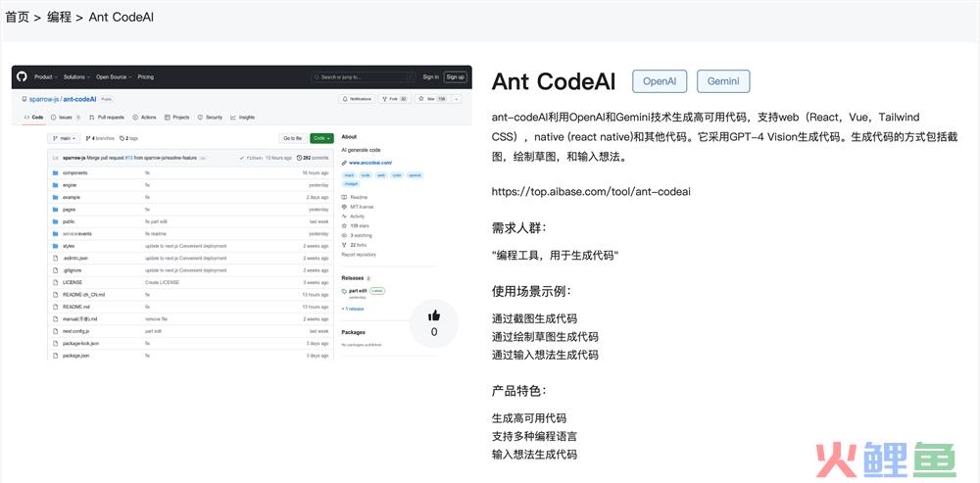Open the green Code dropdown button
The width and height of the screenshot is (980, 483).
point(321,138)
